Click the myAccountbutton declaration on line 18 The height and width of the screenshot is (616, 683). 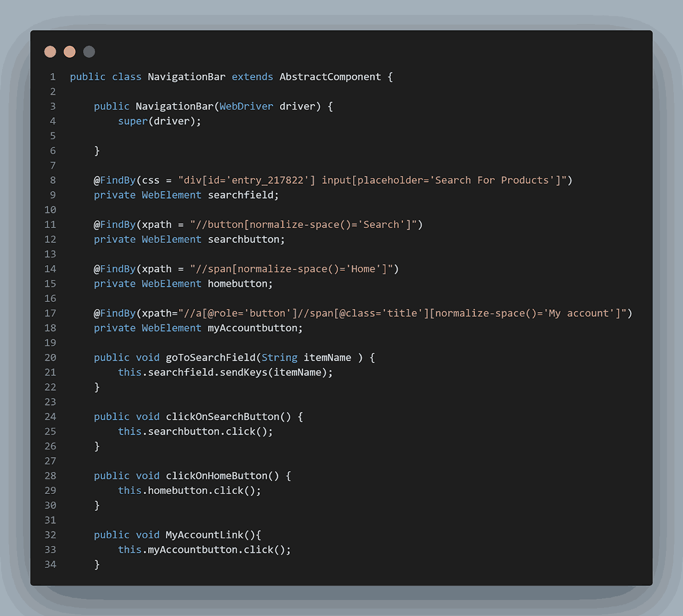tap(198, 328)
